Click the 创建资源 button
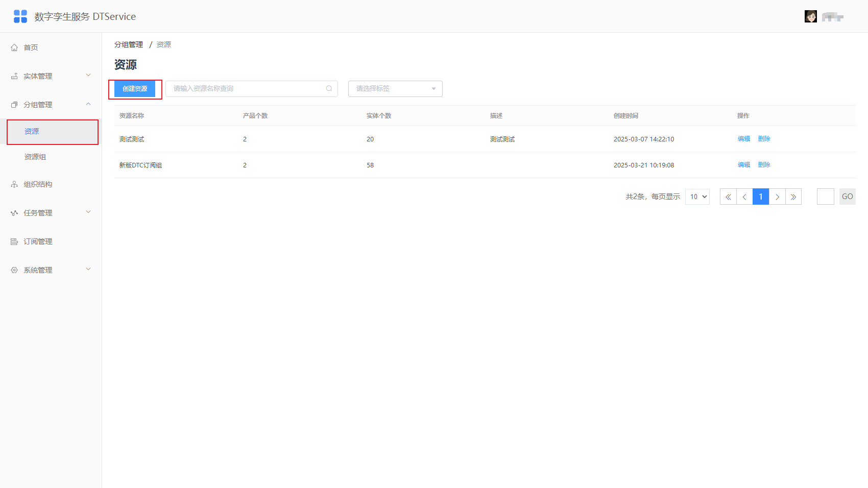 pos(135,89)
